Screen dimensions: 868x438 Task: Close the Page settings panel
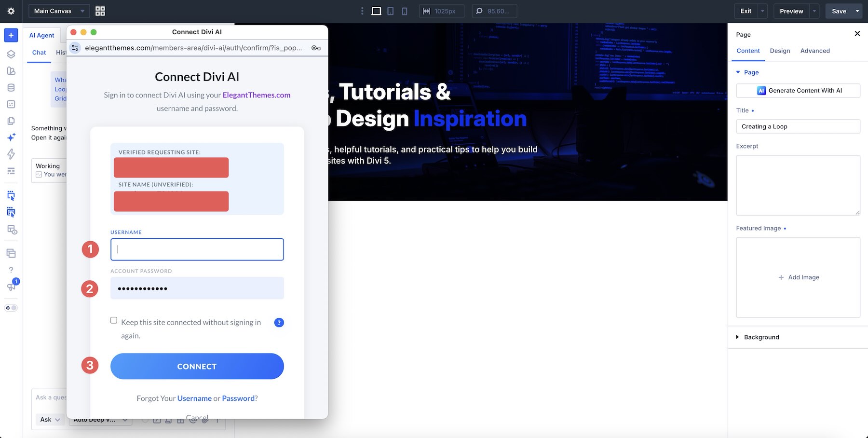[857, 34]
